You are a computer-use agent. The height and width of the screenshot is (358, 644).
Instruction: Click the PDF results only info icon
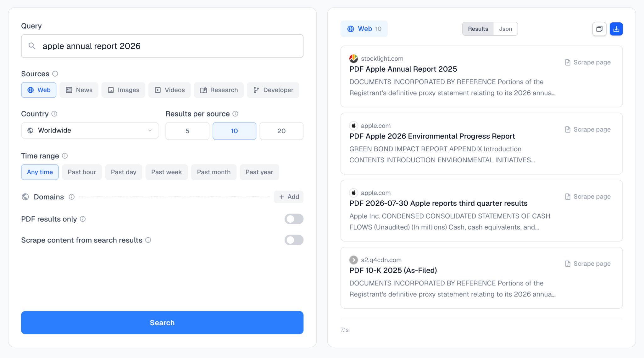tap(83, 219)
